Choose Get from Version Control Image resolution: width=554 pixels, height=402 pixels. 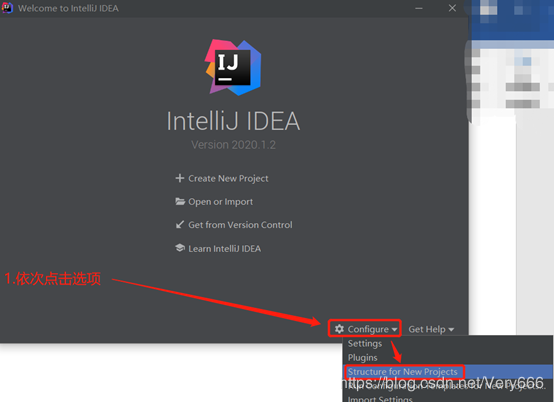pos(240,225)
